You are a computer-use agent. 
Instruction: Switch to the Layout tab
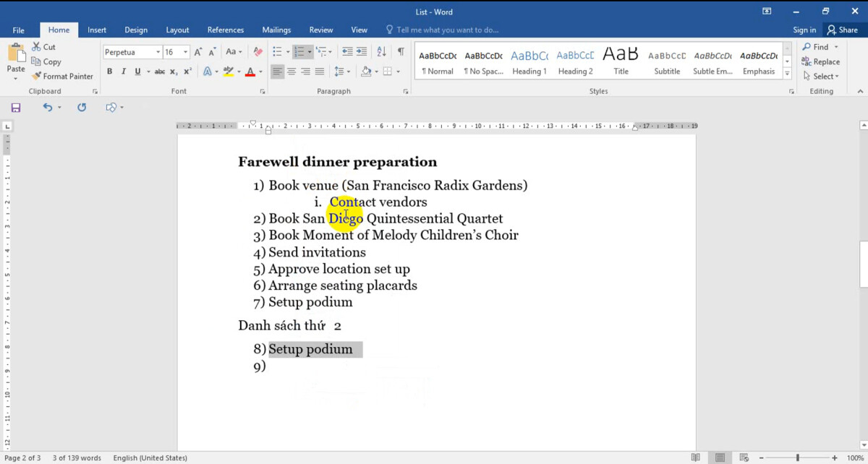point(177,30)
